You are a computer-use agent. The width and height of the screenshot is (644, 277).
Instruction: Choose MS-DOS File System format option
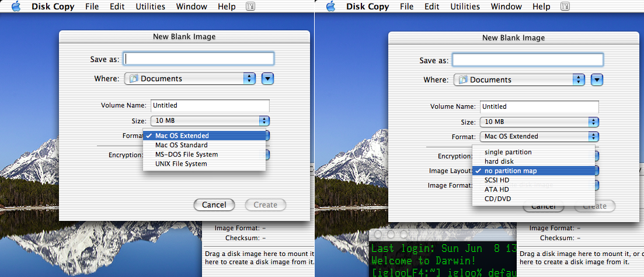204,154
